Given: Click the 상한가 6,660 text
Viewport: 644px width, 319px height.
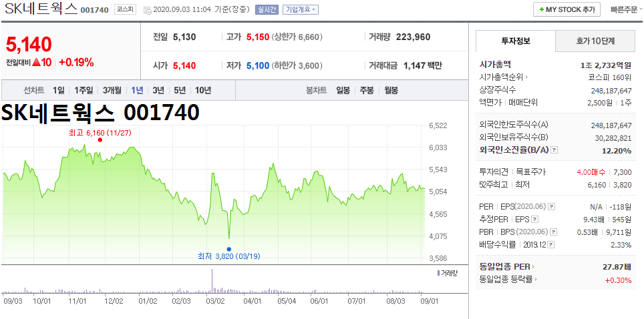Looking at the screenshot, I should 297,37.
